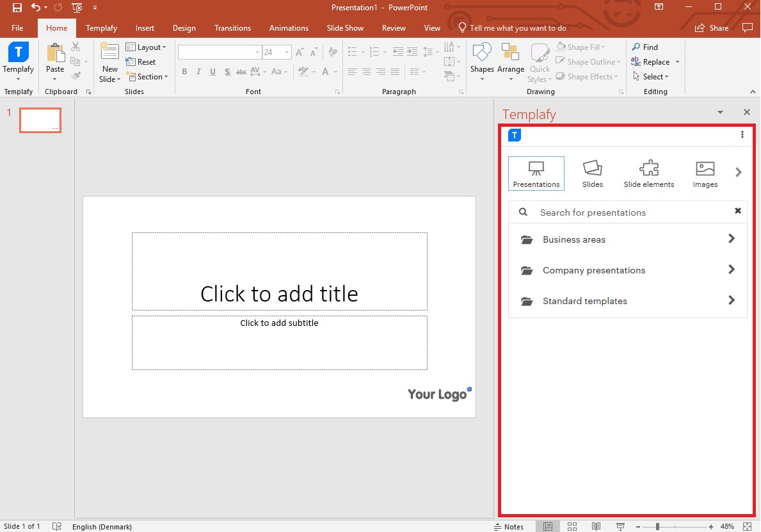Open the Templafy task pane options arrow

click(x=720, y=113)
